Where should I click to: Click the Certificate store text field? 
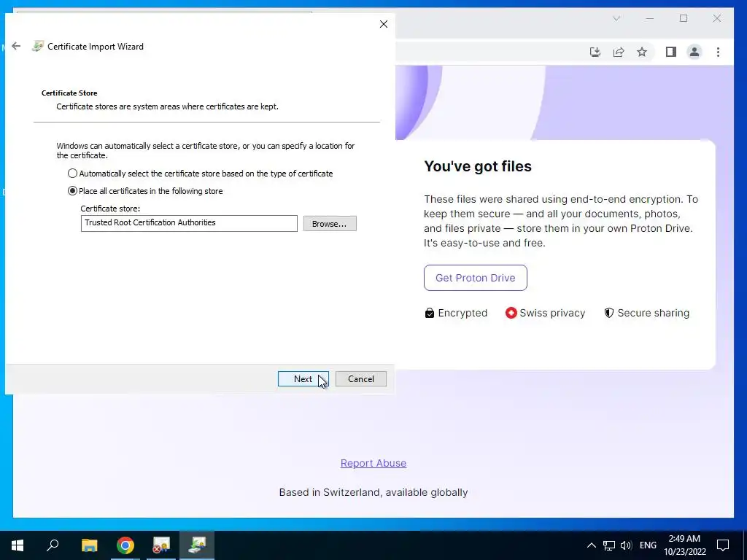(x=189, y=223)
